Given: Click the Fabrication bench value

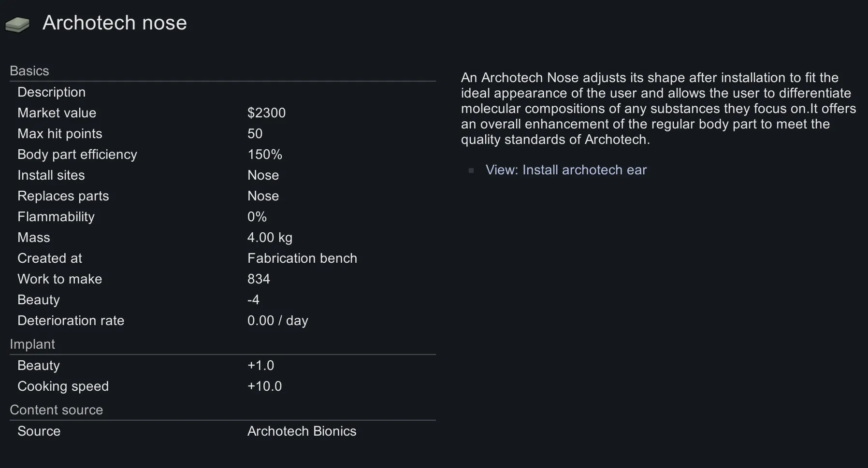Looking at the screenshot, I should point(302,258).
